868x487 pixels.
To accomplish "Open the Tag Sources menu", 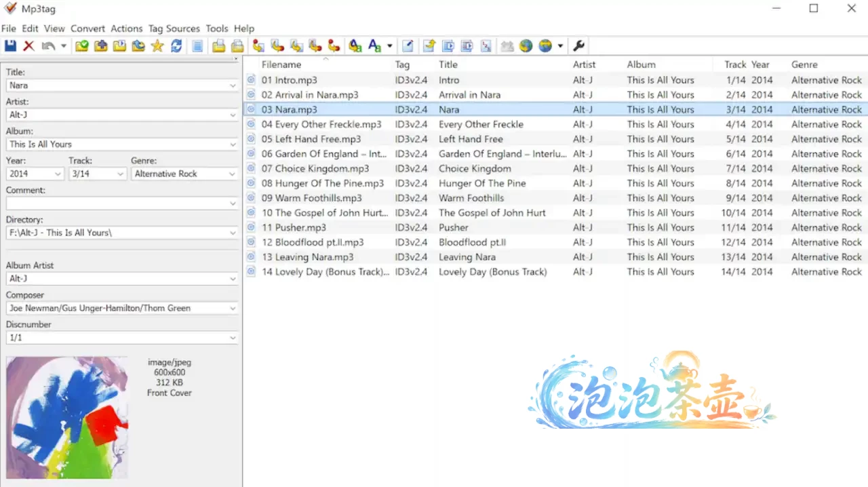I will coord(174,28).
